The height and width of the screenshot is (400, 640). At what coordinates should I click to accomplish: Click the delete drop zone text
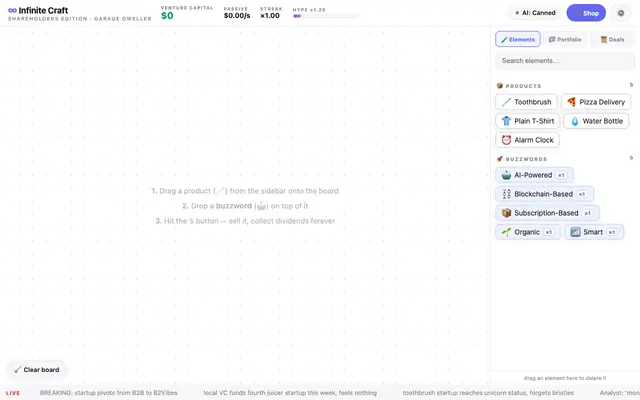(x=565, y=378)
